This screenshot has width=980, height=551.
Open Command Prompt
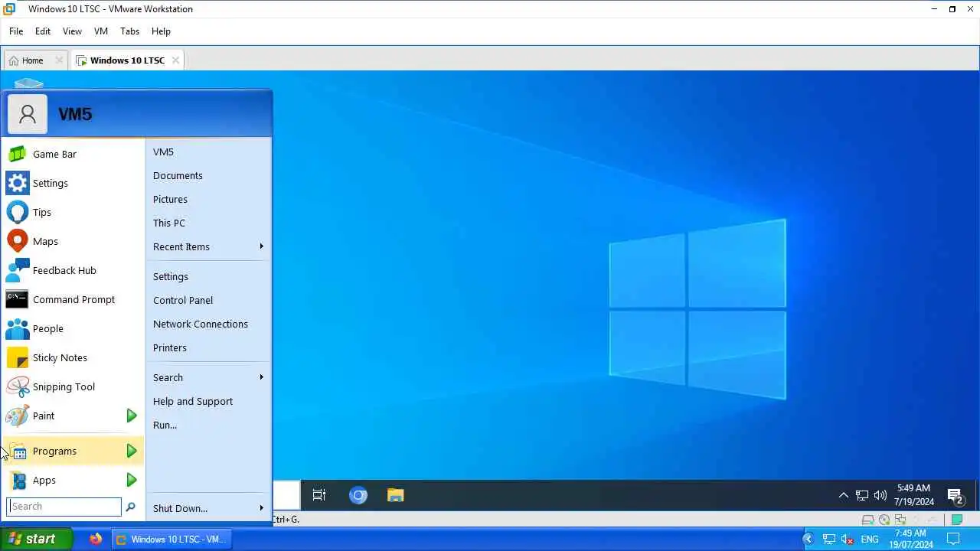coord(73,299)
